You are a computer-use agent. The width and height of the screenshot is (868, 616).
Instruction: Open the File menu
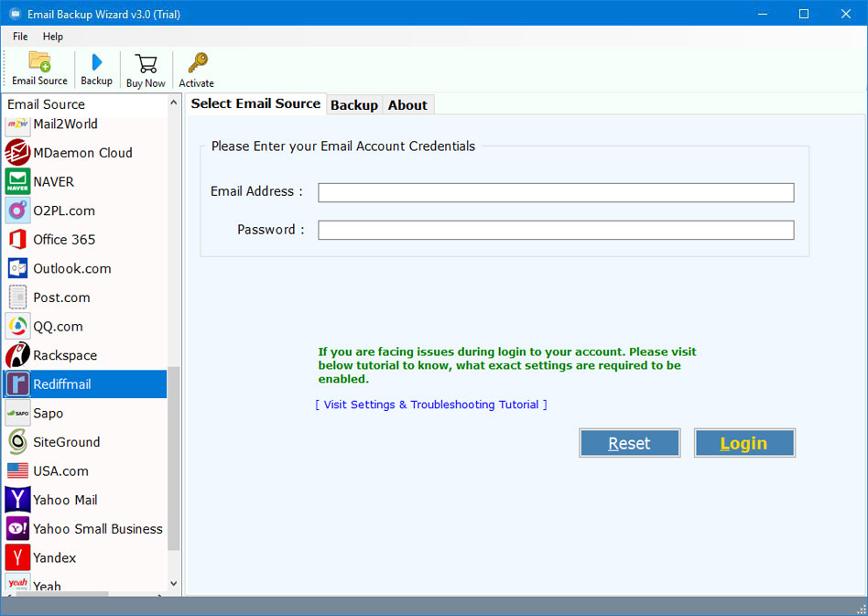[19, 37]
